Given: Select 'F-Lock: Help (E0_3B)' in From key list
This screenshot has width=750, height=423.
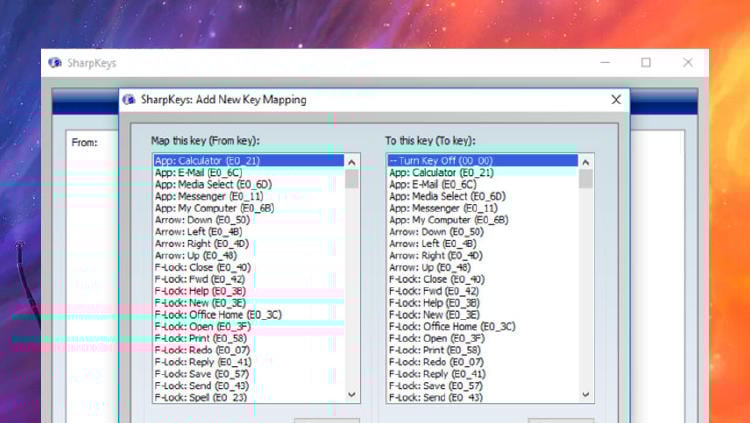Looking at the screenshot, I should tap(200, 290).
